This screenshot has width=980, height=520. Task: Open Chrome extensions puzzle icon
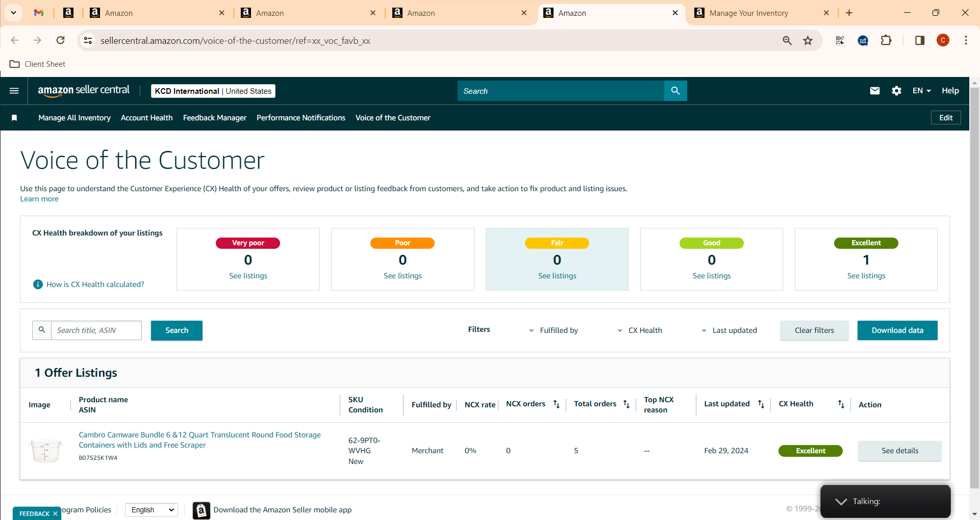coord(886,40)
